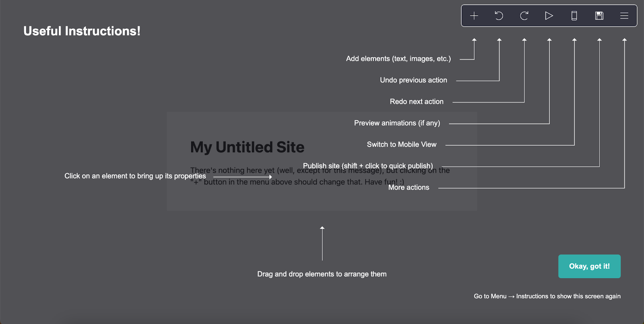Screen dimensions: 644x324
Task: Click the Go to Menu instructions text
Action: (x=547, y=296)
